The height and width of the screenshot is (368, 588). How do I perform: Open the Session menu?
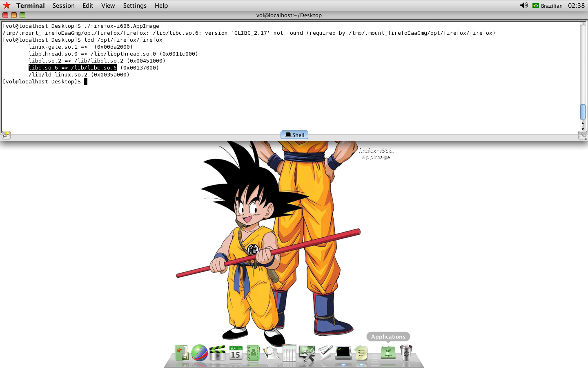click(63, 6)
